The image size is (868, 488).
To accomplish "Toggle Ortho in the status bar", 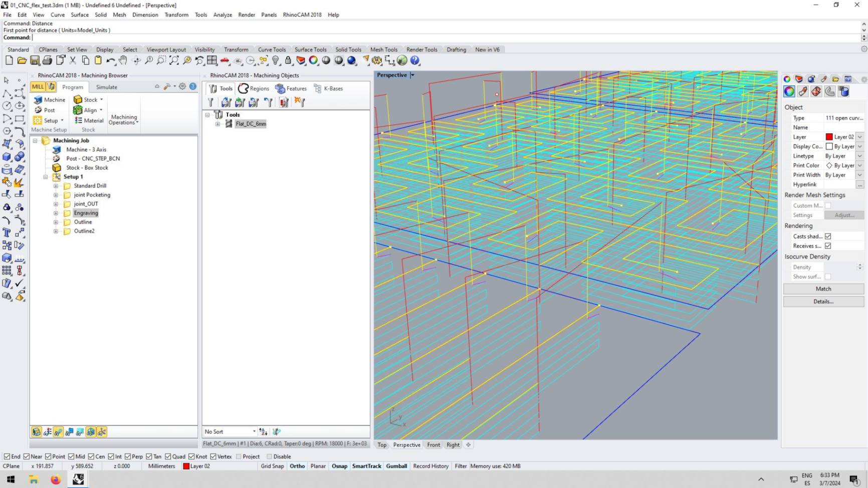I will (297, 466).
